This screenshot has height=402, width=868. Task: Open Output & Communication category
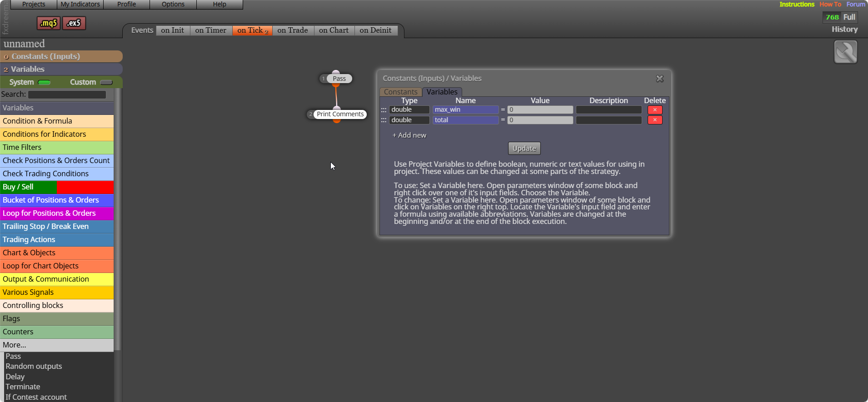[57, 279]
